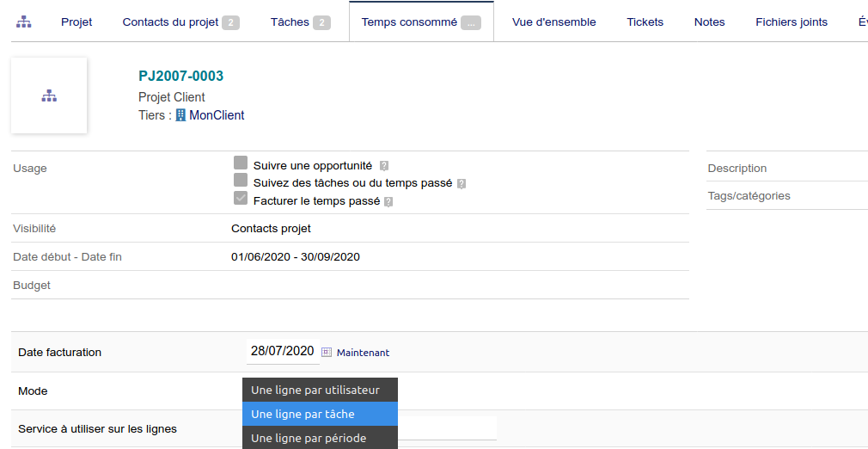
Task: Go to the Vue d'ensemble tab
Action: coord(553,22)
